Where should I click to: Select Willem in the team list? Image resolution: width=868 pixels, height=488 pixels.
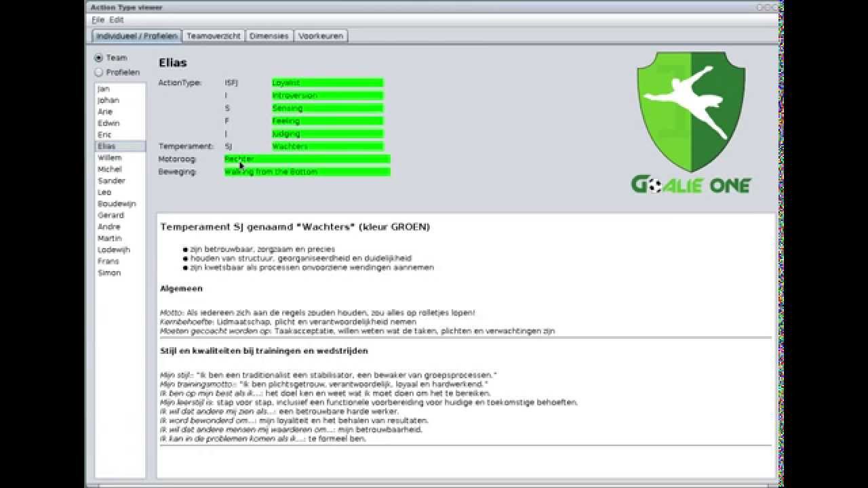pos(120,158)
